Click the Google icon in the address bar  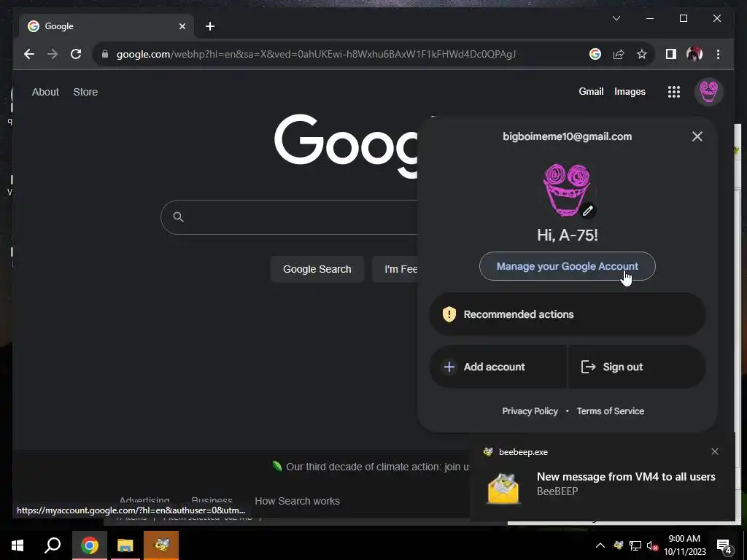pos(595,54)
